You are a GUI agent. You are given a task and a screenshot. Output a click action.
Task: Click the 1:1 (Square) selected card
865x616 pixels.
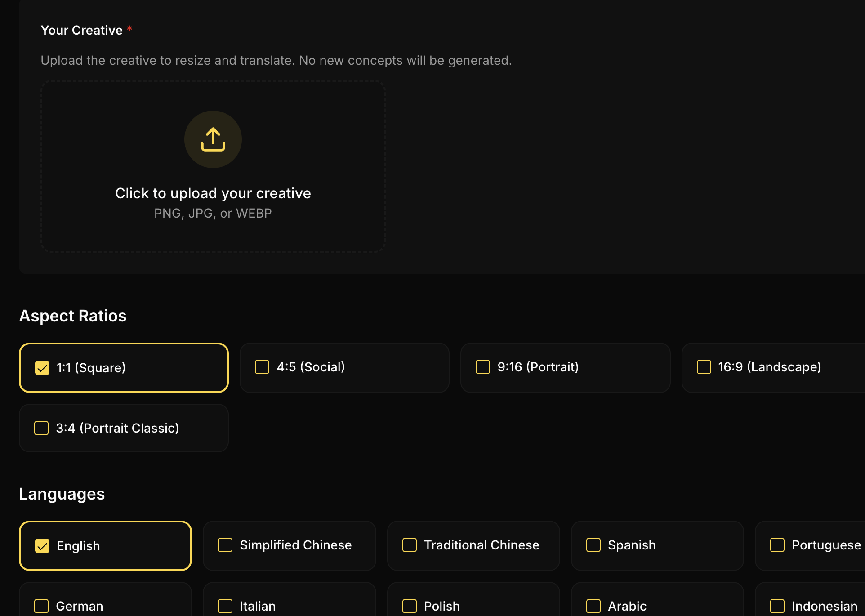[124, 367]
